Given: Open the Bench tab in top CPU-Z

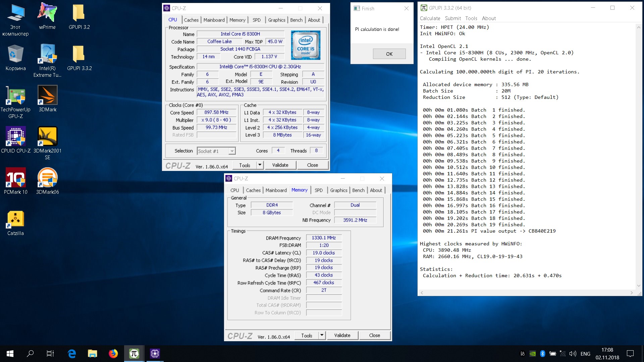Looking at the screenshot, I should [x=297, y=20].
